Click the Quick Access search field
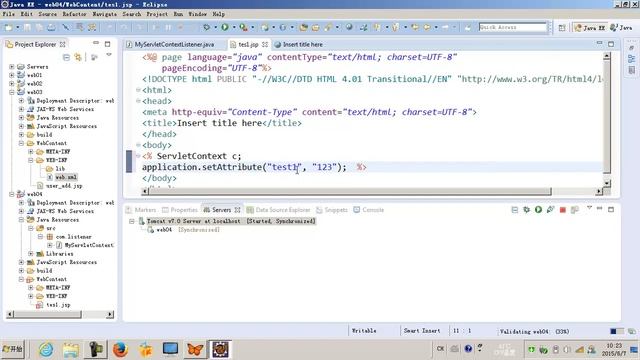 513,27
